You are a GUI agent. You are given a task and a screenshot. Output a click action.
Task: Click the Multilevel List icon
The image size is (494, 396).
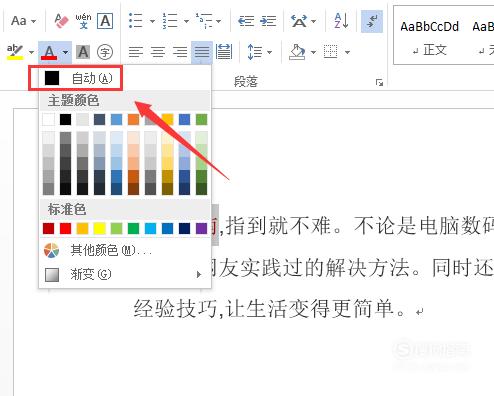204,21
